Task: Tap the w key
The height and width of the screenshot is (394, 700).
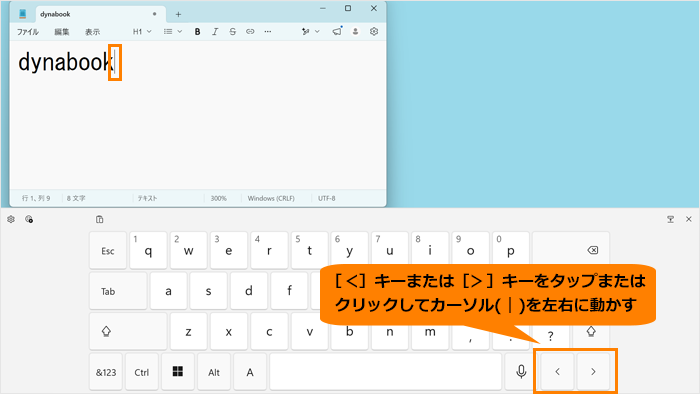Action: click(x=188, y=251)
